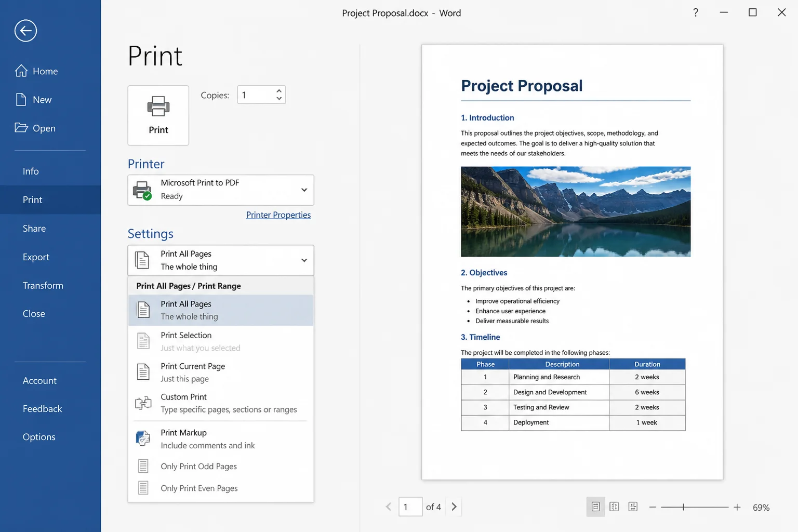Click the Copies number field

click(256, 95)
